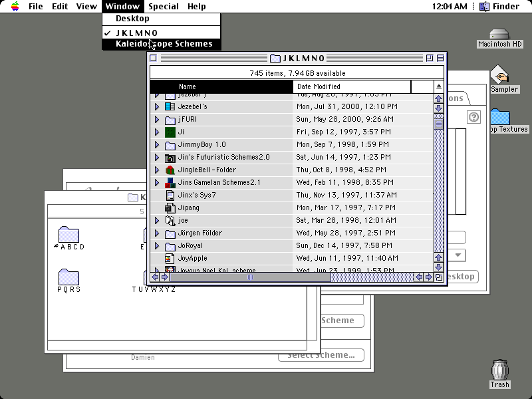Image resolution: width=532 pixels, height=399 pixels.
Task: Toggle the sort order button
Action: [x=439, y=86]
